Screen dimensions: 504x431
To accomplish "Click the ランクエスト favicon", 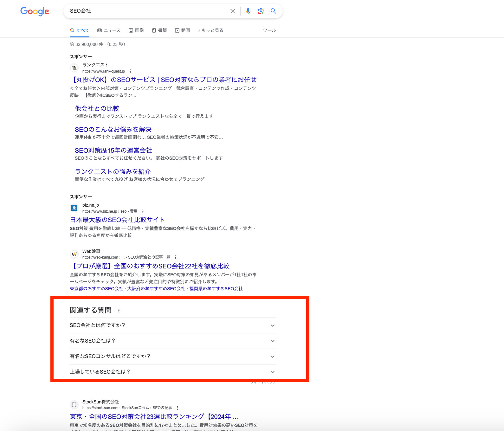I will tap(74, 68).
